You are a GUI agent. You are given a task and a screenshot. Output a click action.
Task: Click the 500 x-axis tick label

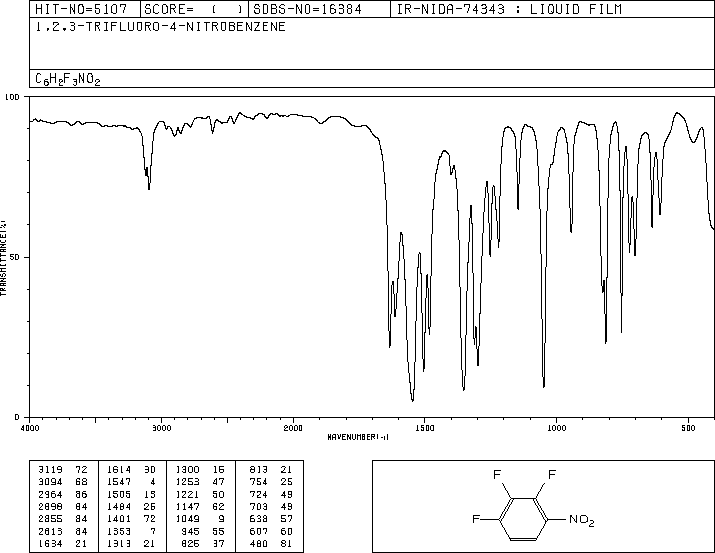pos(688,428)
